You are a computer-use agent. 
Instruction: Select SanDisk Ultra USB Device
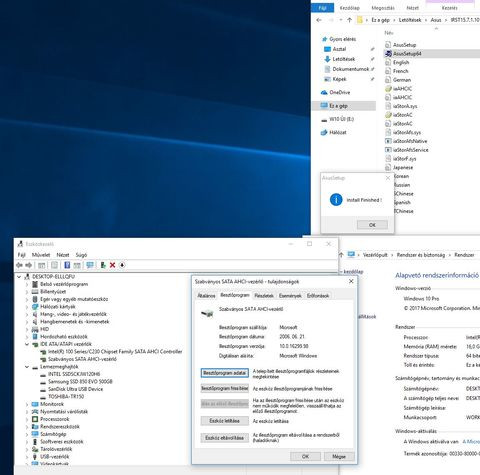click(75, 389)
